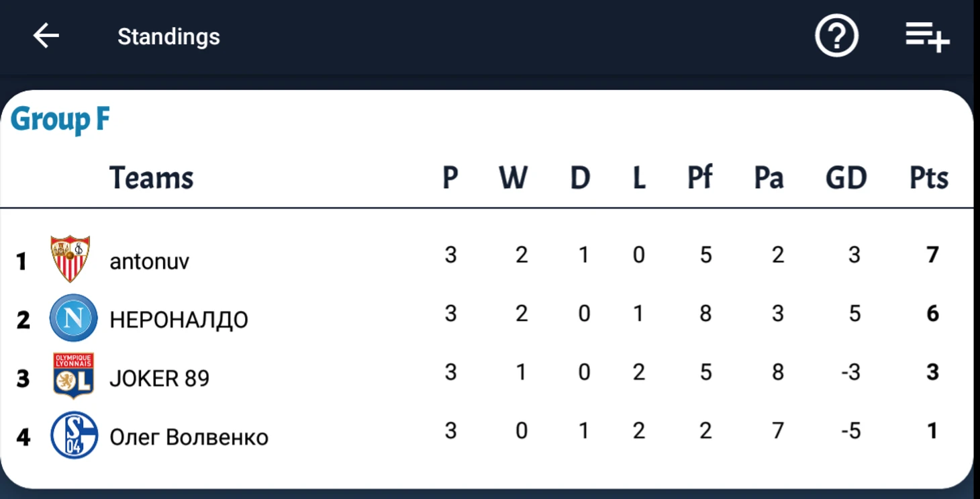Select the Pf column header
The image size is (980, 499).
[699, 178]
